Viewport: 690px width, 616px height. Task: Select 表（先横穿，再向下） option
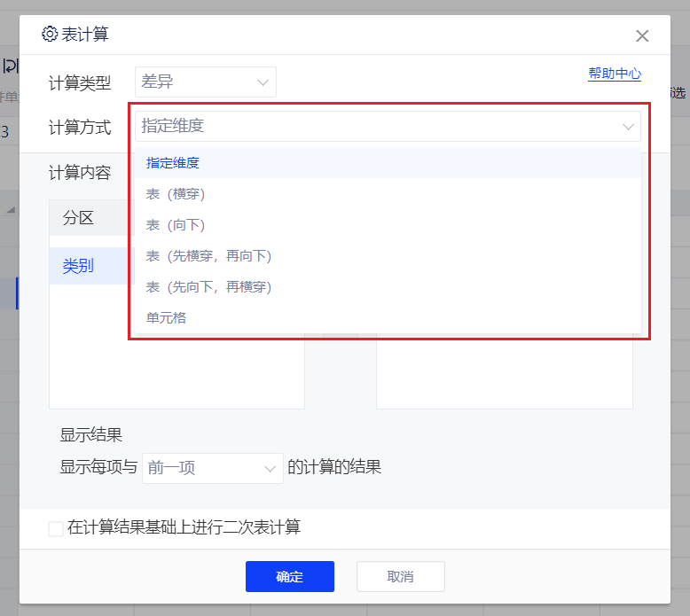pos(208,256)
